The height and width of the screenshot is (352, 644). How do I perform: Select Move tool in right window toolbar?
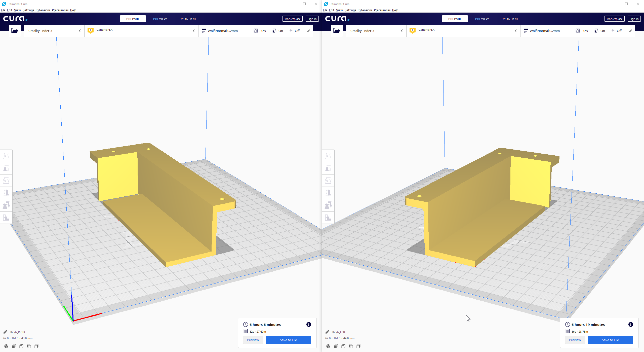(x=328, y=156)
